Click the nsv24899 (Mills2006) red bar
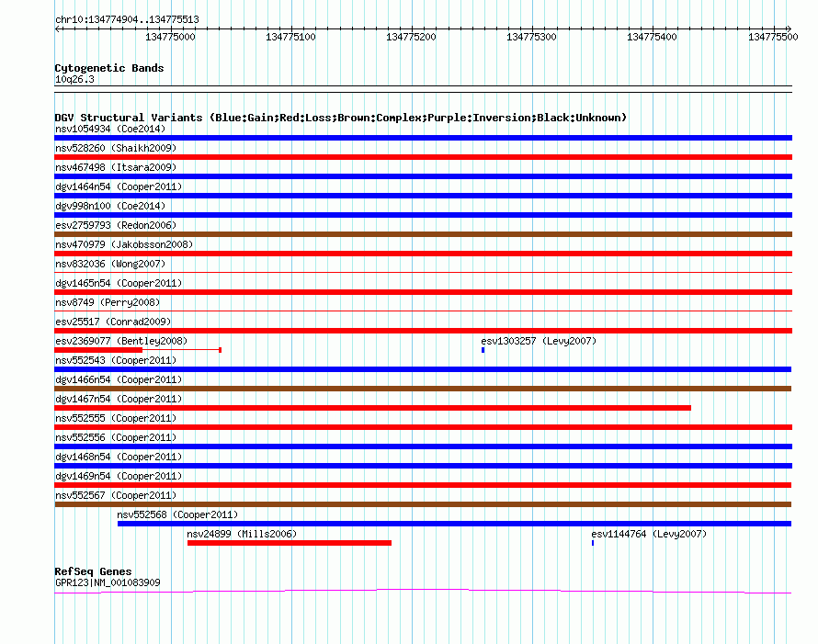Screen dimensions: 818x644 tap(289, 543)
